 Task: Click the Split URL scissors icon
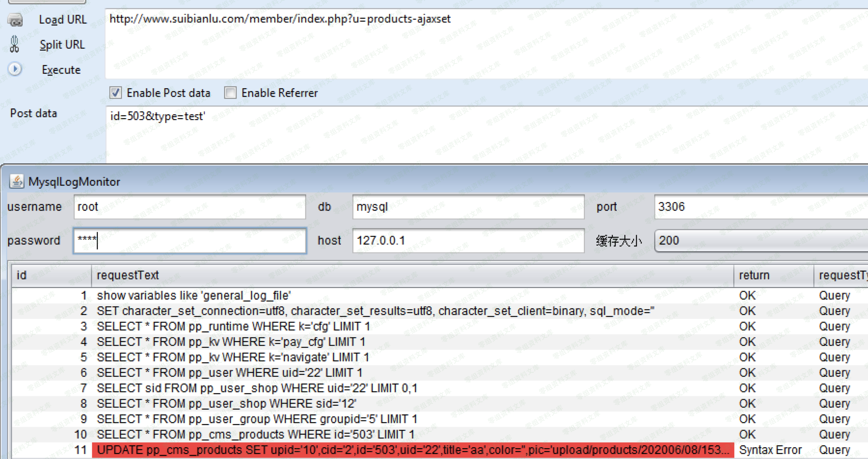[x=14, y=44]
